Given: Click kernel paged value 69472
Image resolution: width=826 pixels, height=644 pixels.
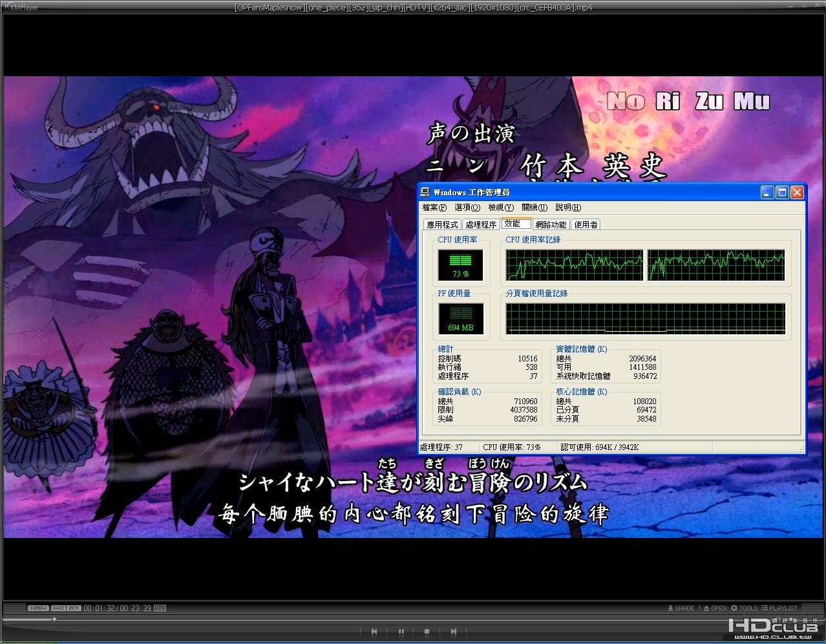Looking at the screenshot, I should (647, 410).
